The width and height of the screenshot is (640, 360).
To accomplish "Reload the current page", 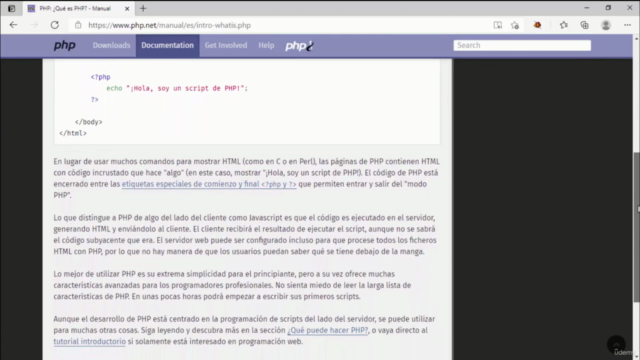I will pos(55,25).
